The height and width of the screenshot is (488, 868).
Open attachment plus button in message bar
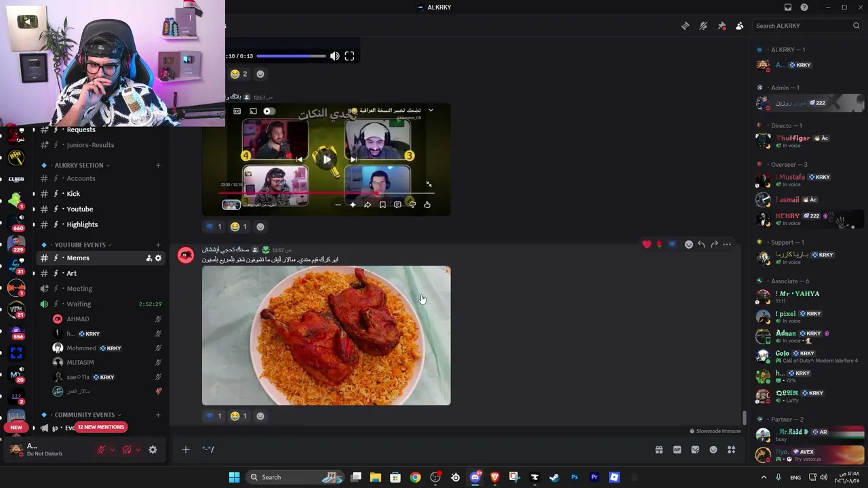[x=185, y=449]
